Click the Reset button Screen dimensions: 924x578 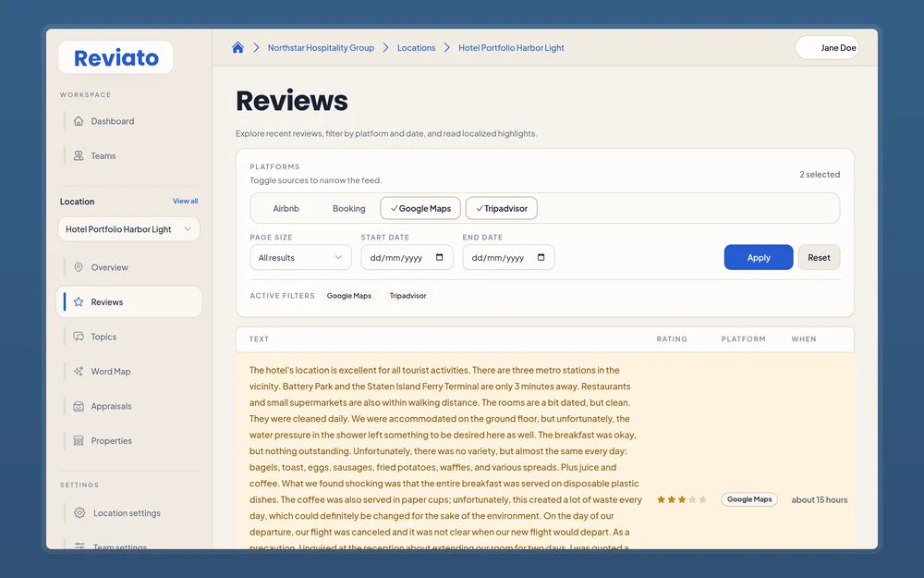[819, 257]
